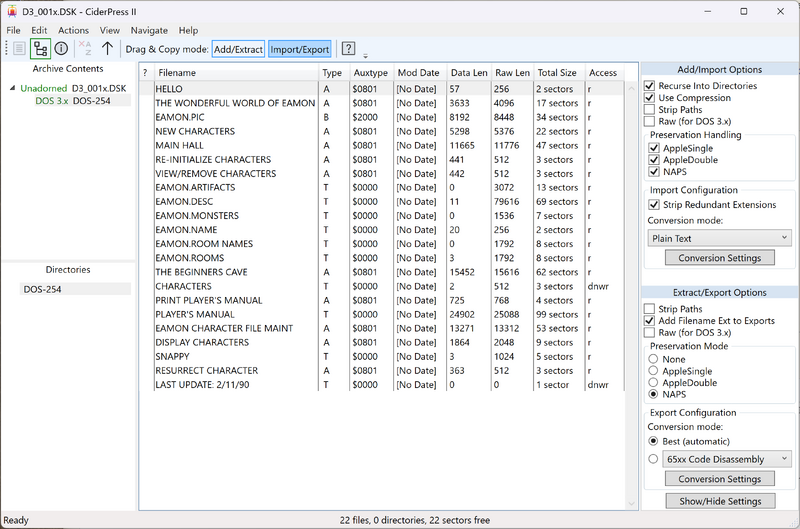The height and width of the screenshot is (529, 800).
Task: Select the directory tree view icon
Action: [40, 49]
